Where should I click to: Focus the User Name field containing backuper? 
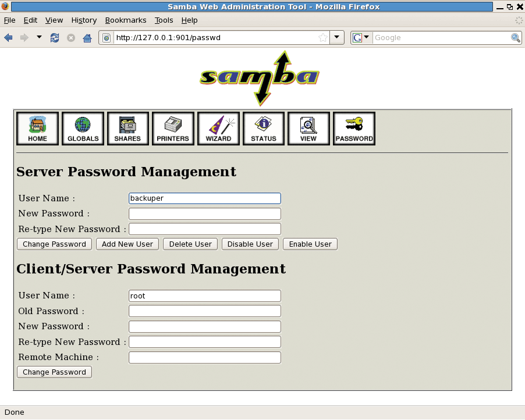[204, 198]
